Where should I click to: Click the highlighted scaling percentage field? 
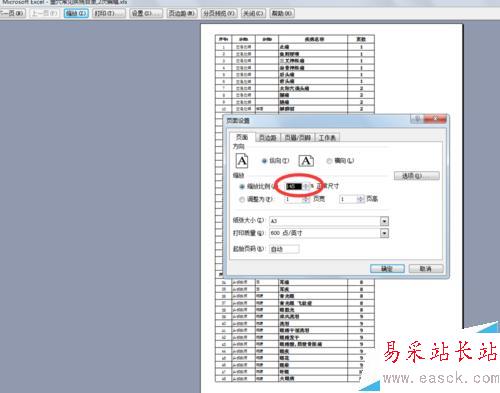tap(294, 186)
